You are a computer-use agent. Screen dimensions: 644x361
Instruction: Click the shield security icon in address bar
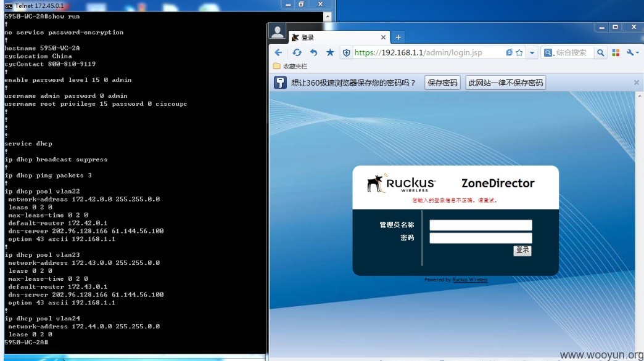click(x=347, y=53)
